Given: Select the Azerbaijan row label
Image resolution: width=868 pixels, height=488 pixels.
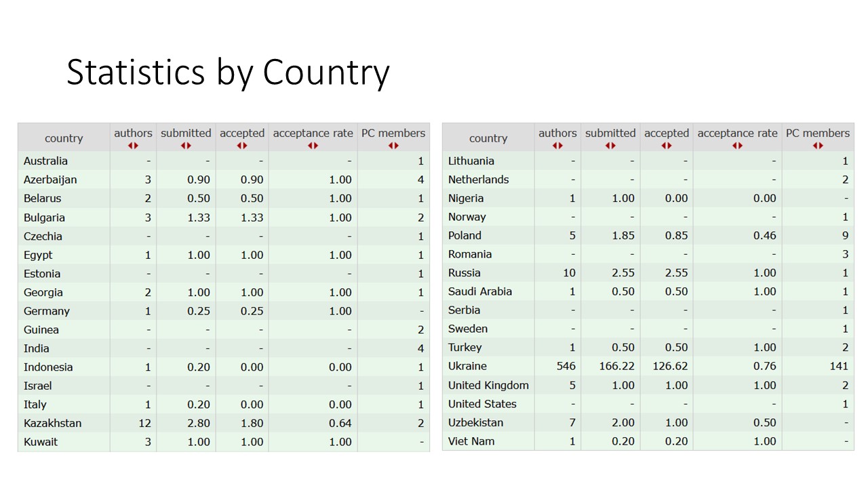Looking at the screenshot, I should tap(50, 180).
